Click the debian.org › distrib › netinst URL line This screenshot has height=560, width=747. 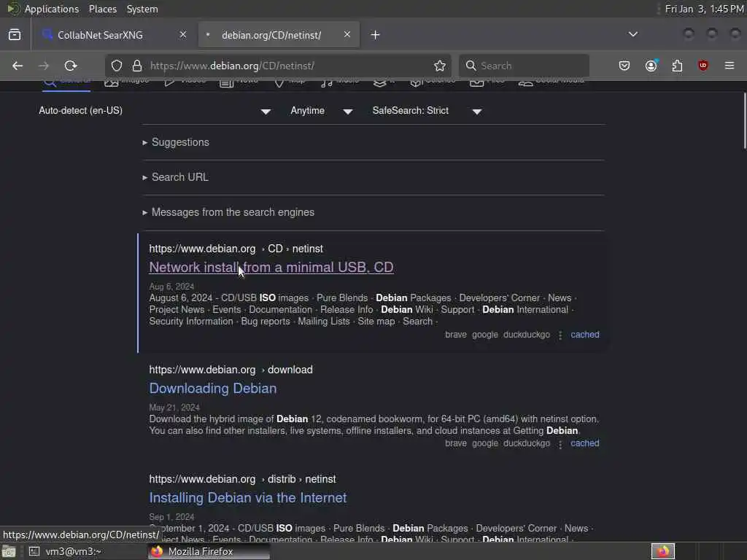click(242, 480)
